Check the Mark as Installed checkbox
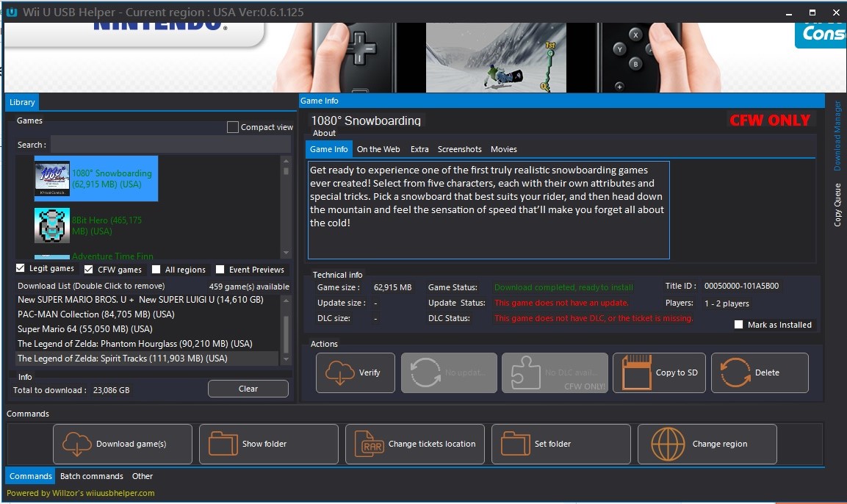847x504 pixels. click(x=738, y=325)
